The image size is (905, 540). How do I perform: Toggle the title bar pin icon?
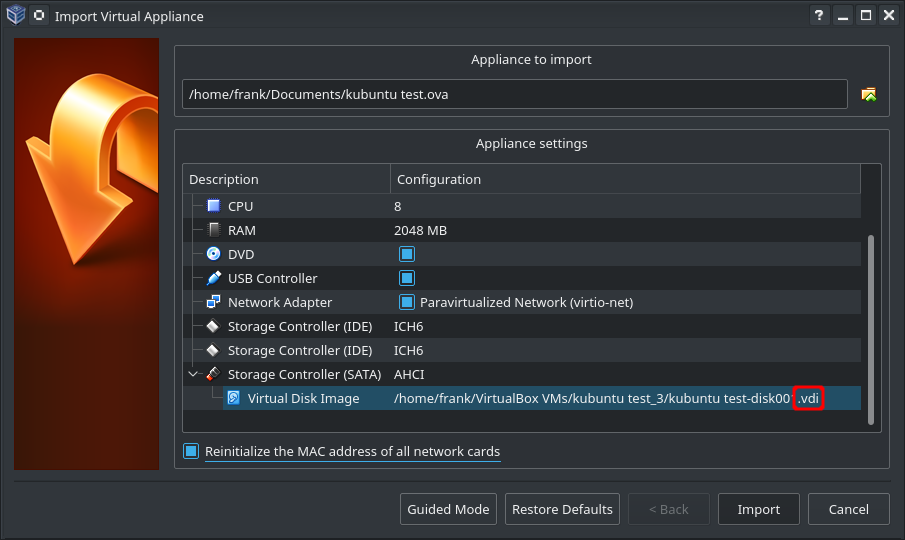tap(39, 16)
